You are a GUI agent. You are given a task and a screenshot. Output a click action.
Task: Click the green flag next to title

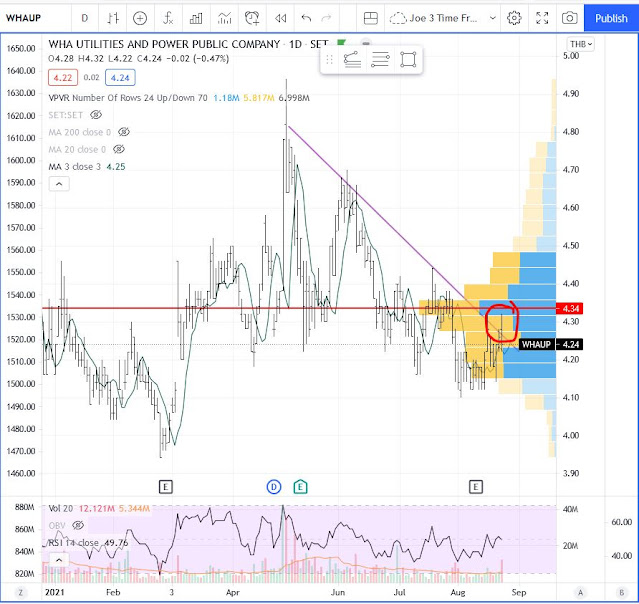342,43
